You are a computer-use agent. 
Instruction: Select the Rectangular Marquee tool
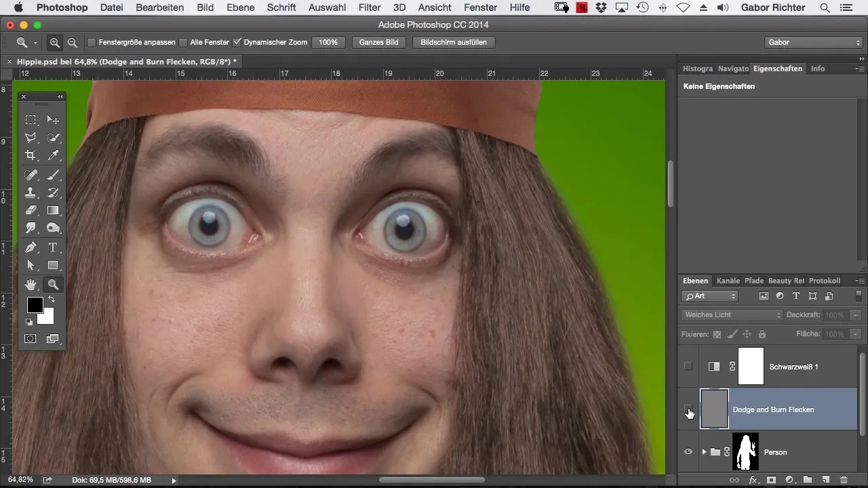31,120
